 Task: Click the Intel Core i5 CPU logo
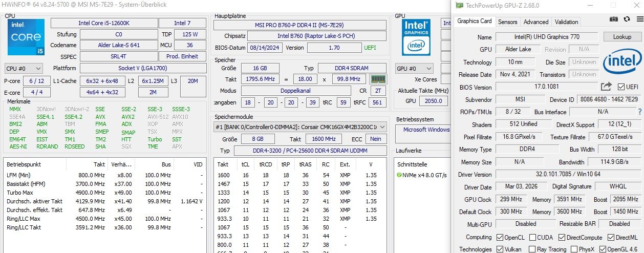click(x=27, y=37)
